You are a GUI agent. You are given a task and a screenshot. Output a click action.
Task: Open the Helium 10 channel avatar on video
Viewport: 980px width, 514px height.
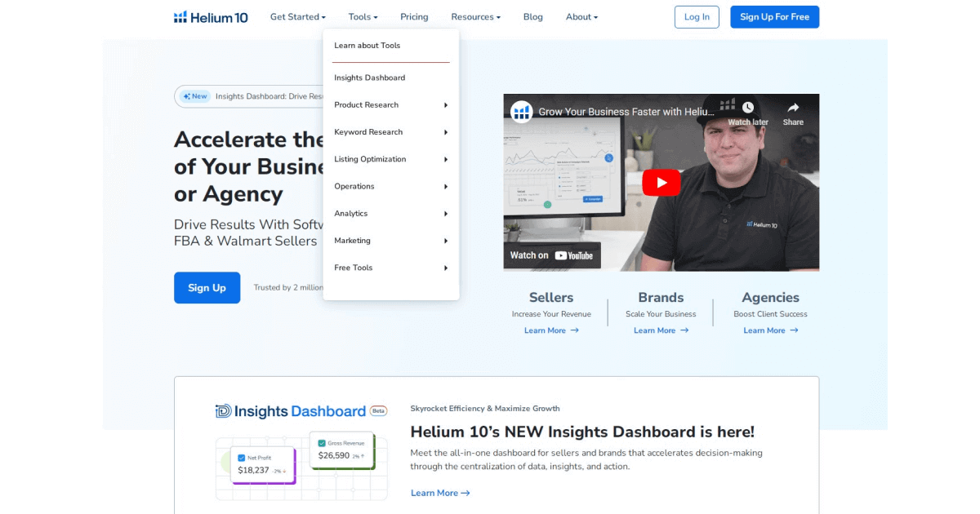tap(521, 112)
